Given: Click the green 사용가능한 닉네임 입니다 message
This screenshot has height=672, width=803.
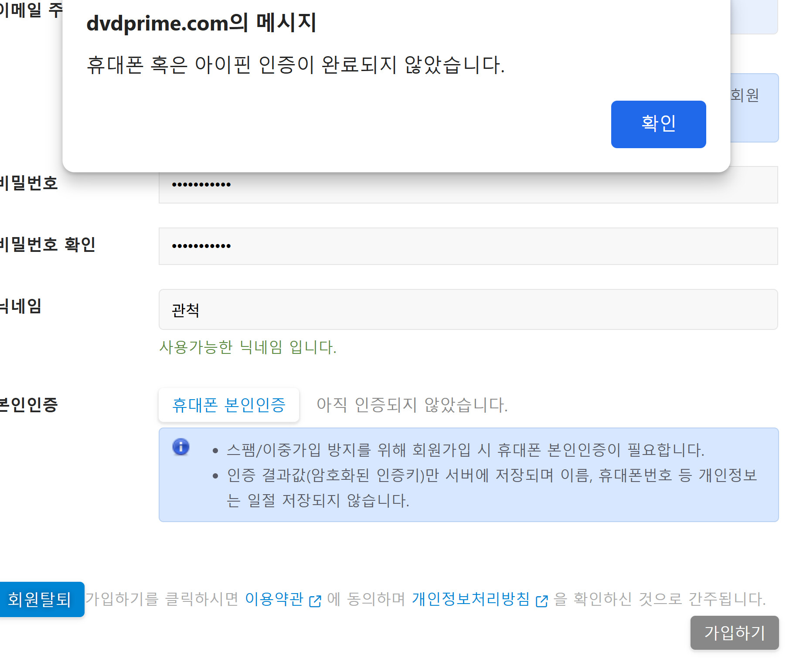Looking at the screenshot, I should coord(248,347).
